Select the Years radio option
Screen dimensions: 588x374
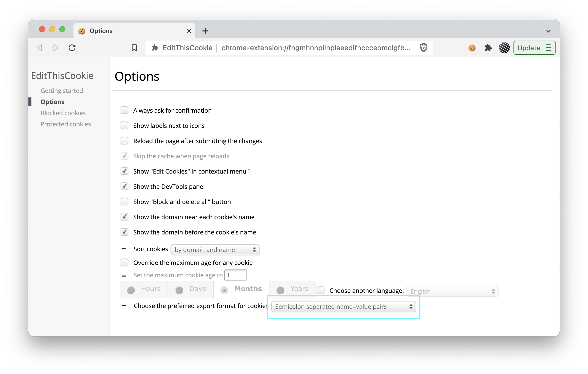[281, 290]
